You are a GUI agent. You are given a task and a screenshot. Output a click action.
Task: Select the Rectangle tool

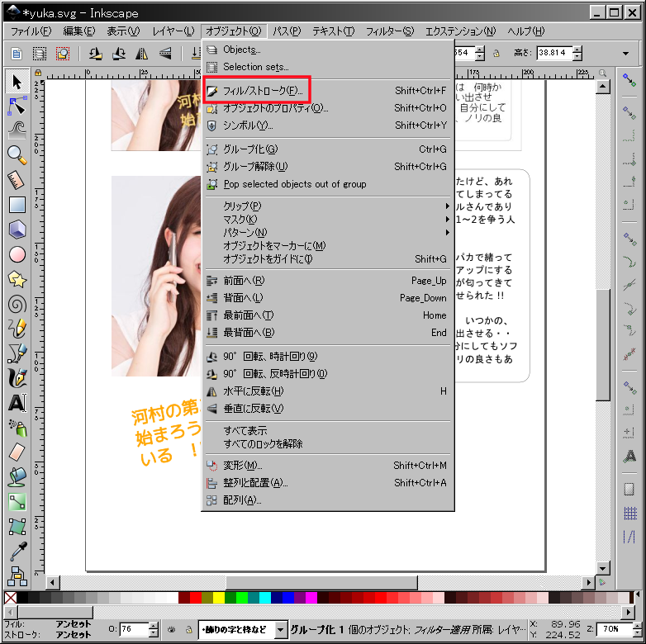(17, 205)
